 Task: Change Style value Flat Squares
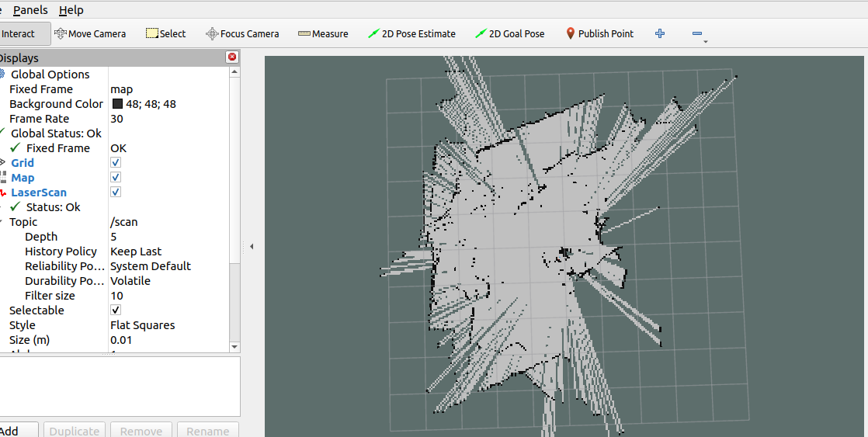[168, 325]
